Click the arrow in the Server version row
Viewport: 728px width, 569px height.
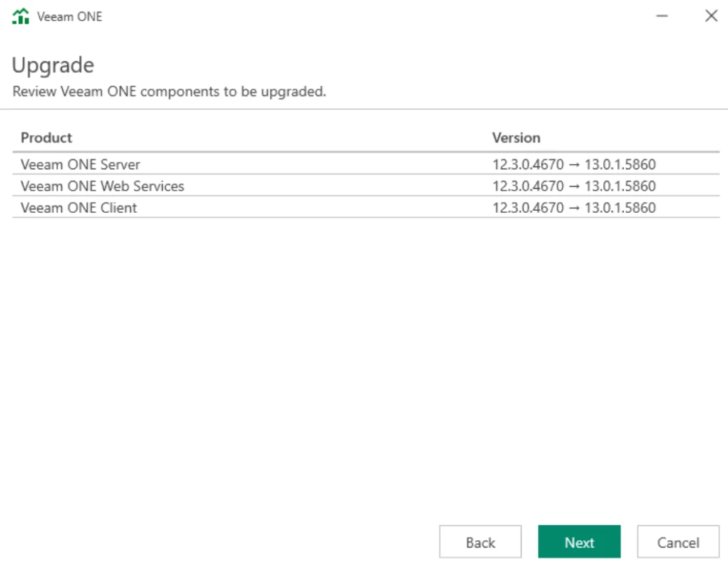point(574,164)
